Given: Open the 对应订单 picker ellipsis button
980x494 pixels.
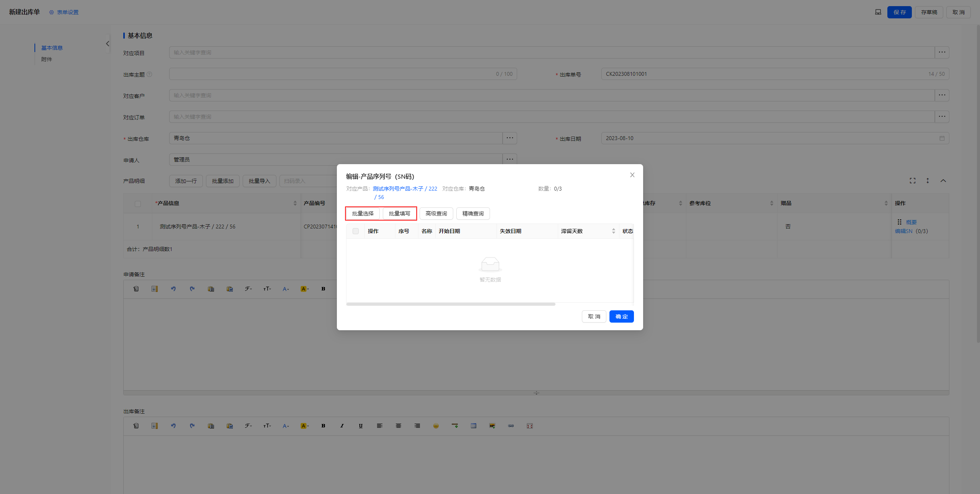Looking at the screenshot, I should point(942,117).
